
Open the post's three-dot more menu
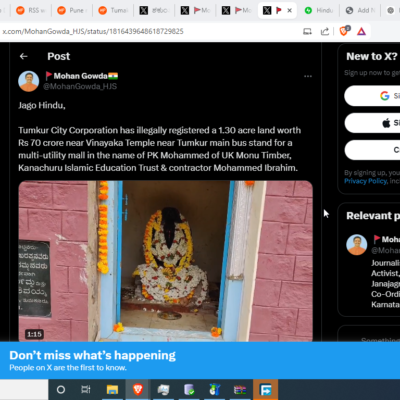pyautogui.click(x=308, y=76)
